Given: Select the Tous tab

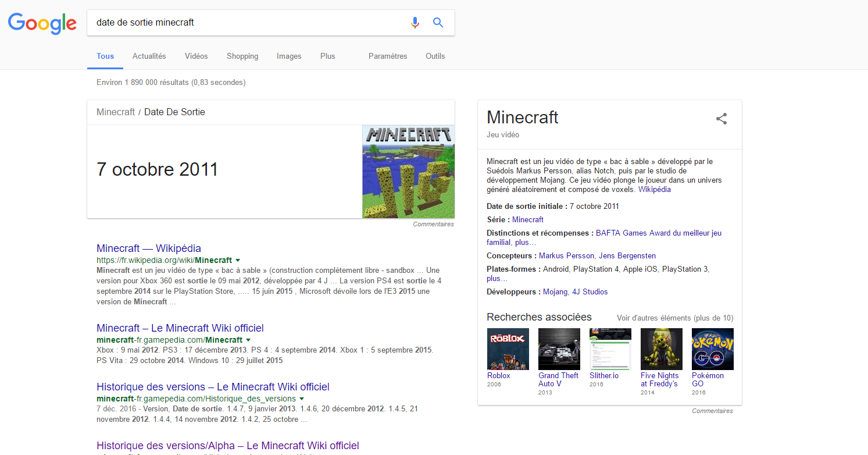Looking at the screenshot, I should click(x=105, y=56).
